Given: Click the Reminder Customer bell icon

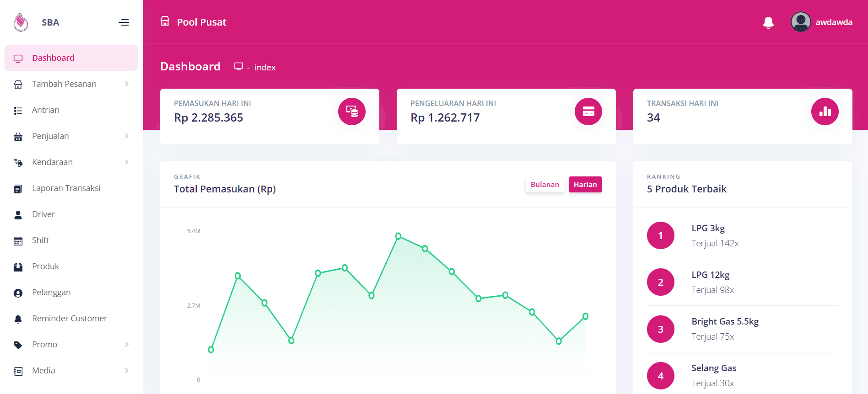Looking at the screenshot, I should coord(18,319).
